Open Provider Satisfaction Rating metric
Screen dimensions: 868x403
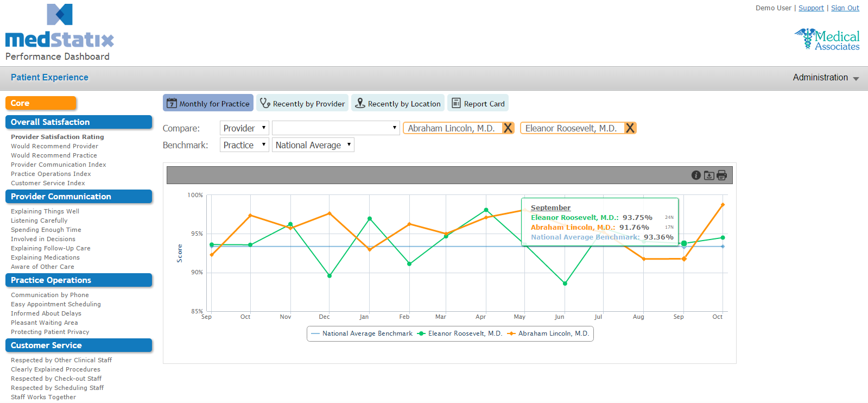pyautogui.click(x=58, y=137)
